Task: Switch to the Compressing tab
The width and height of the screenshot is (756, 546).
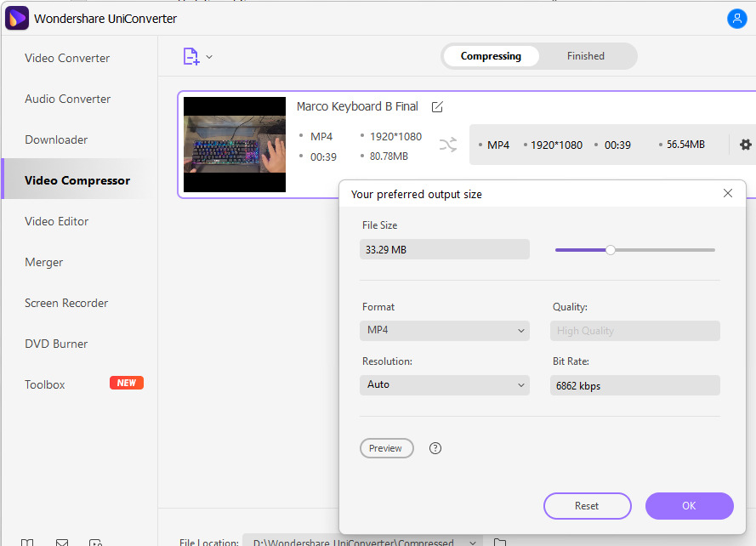Action: click(491, 56)
